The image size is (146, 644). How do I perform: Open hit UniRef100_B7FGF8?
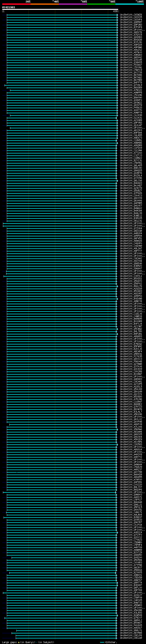click(131, 27)
